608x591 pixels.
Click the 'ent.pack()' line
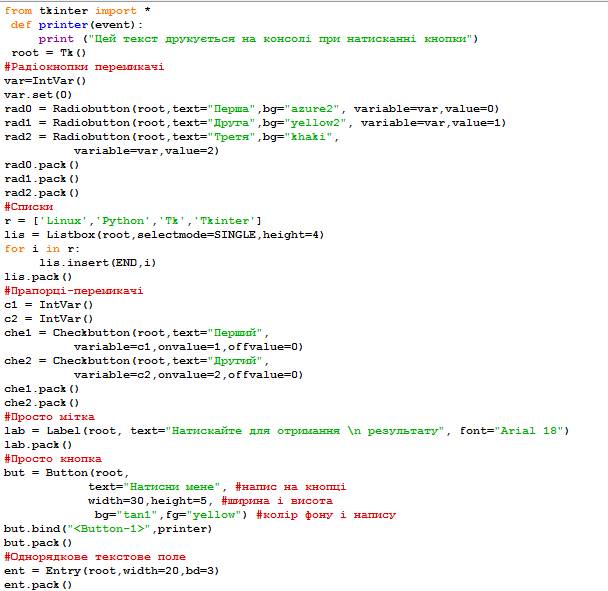coord(38,584)
